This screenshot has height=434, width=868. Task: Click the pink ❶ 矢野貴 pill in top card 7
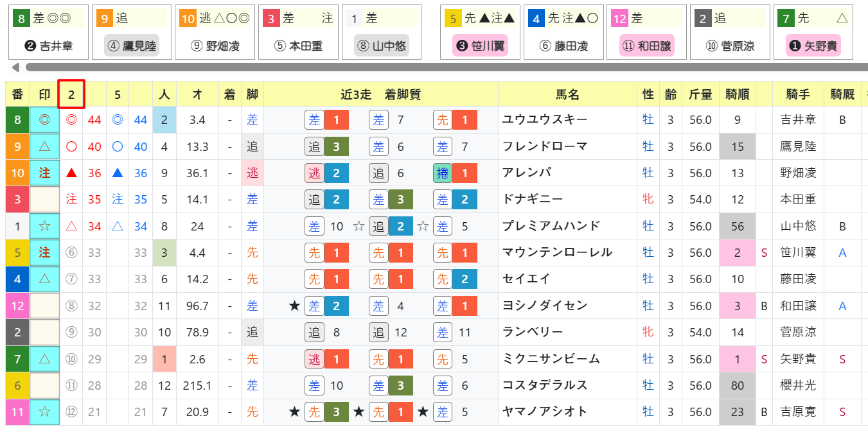click(813, 46)
